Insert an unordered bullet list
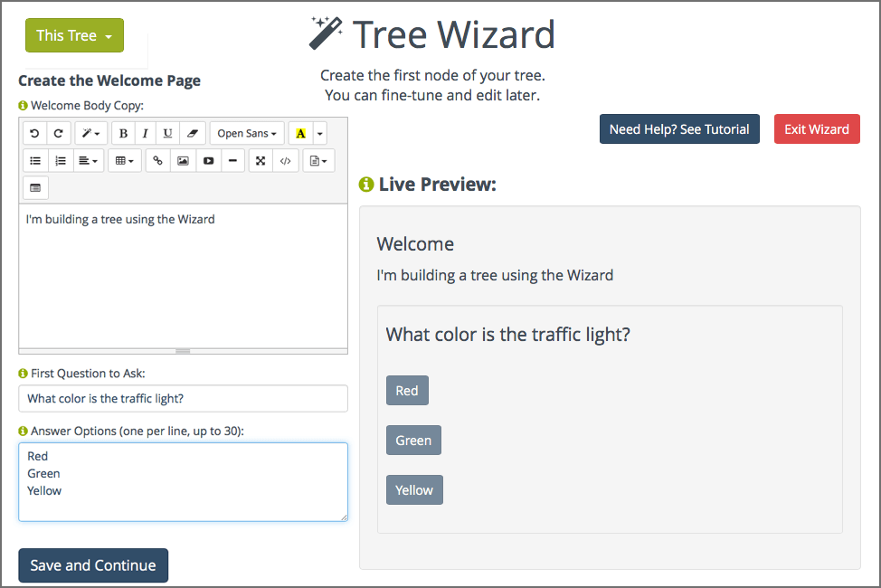Viewport: 881px width, 588px height. click(x=35, y=161)
